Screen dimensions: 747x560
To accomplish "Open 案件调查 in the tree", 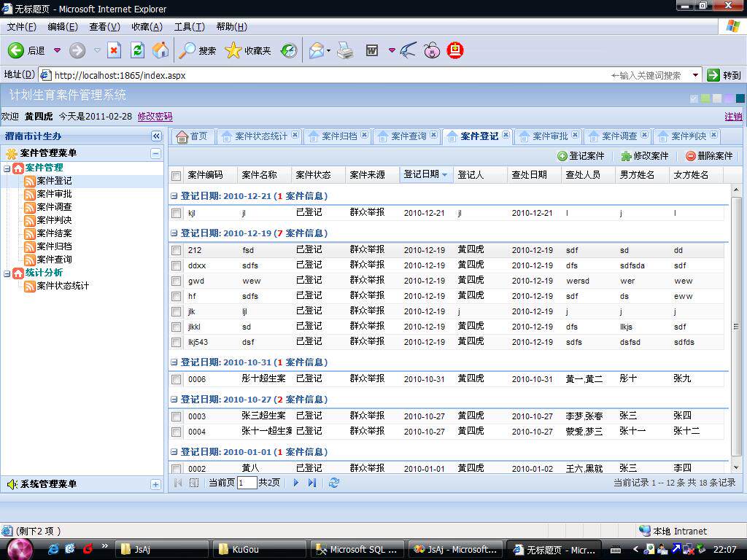I will point(54,206).
